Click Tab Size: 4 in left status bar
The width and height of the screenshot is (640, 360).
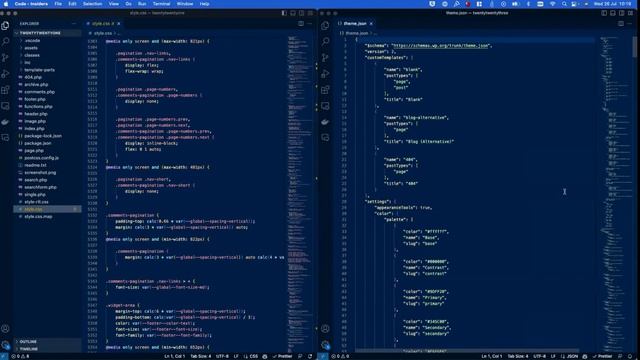pos(201,356)
